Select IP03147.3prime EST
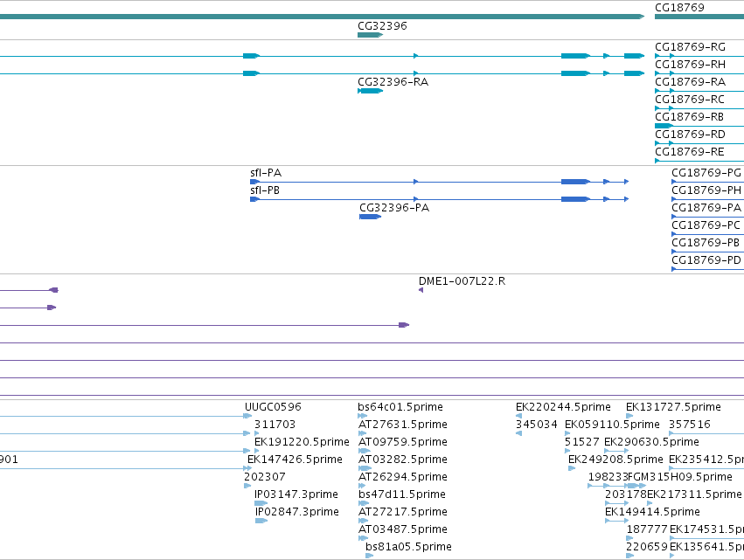Screen dimensions: 744x560 [x=296, y=495]
